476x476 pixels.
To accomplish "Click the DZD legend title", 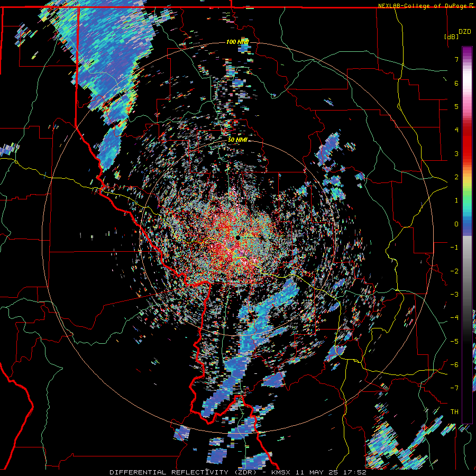I will tap(464, 32).
